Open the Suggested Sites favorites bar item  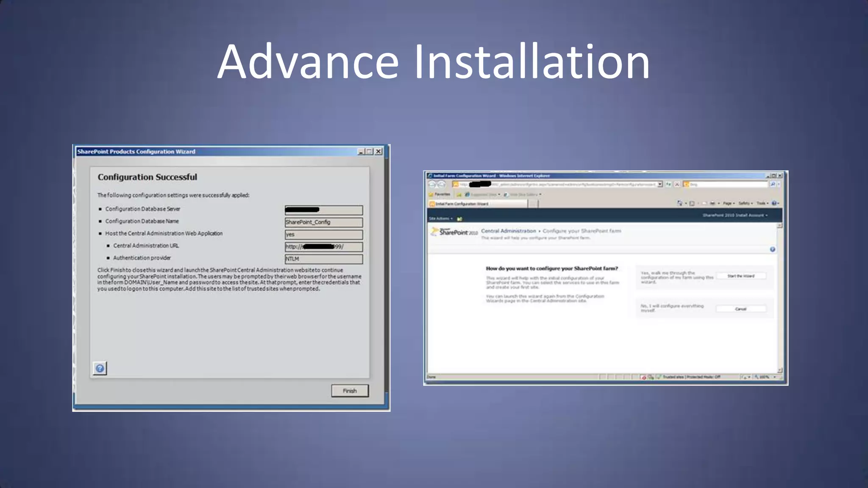(x=482, y=194)
